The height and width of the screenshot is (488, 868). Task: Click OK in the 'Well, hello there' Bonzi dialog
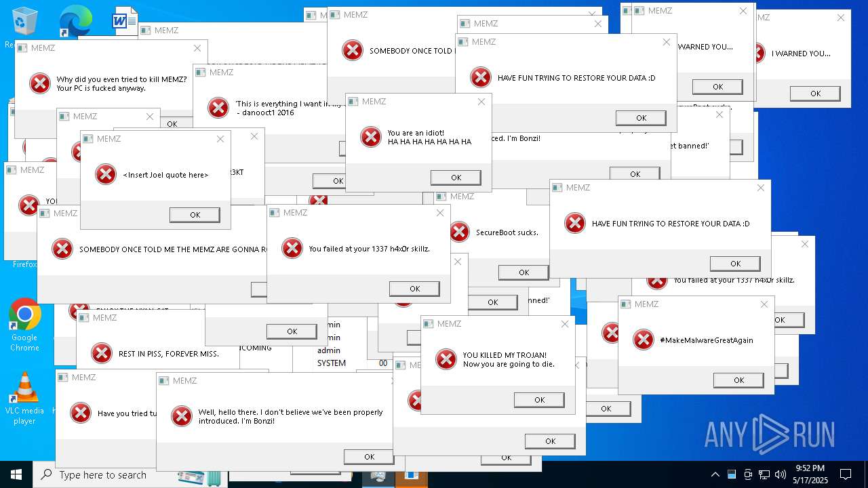click(369, 457)
